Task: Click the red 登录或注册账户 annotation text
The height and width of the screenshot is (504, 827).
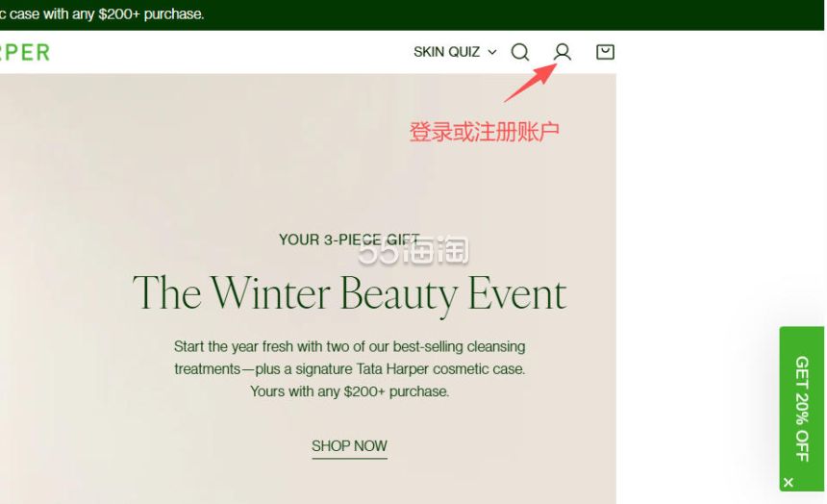Action: tap(484, 132)
